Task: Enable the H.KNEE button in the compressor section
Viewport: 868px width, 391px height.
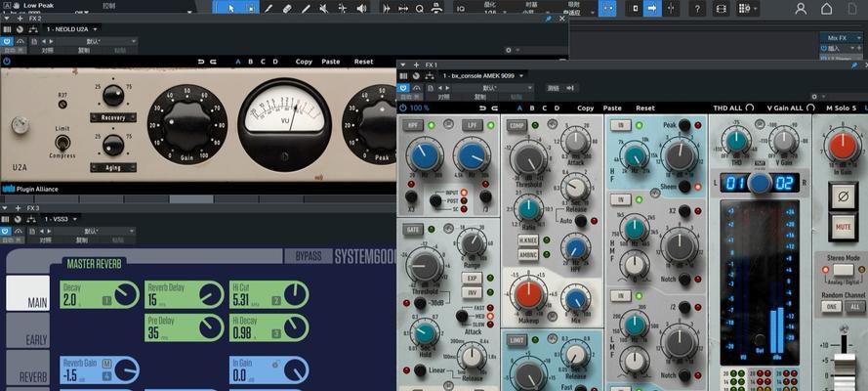Action: click(x=527, y=240)
